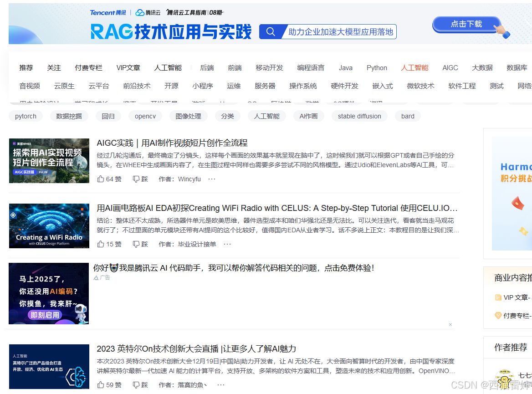Open article AIGC实践｜用AI制作视频短片创作全流程

click(x=172, y=143)
